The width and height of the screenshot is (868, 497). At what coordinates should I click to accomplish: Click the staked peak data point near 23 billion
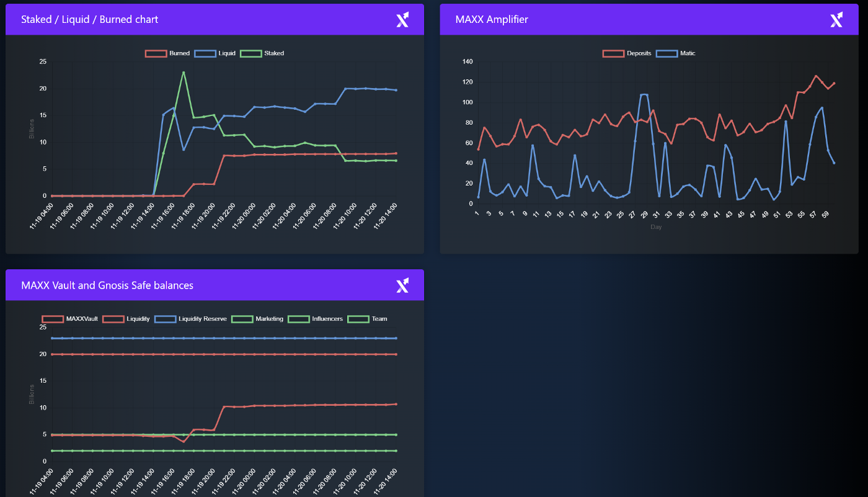(x=184, y=73)
